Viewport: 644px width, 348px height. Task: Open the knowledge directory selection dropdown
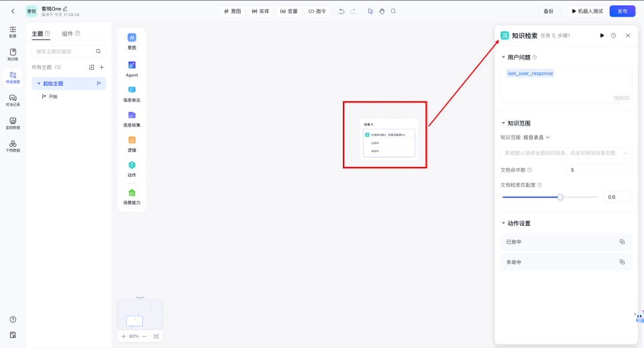566,153
